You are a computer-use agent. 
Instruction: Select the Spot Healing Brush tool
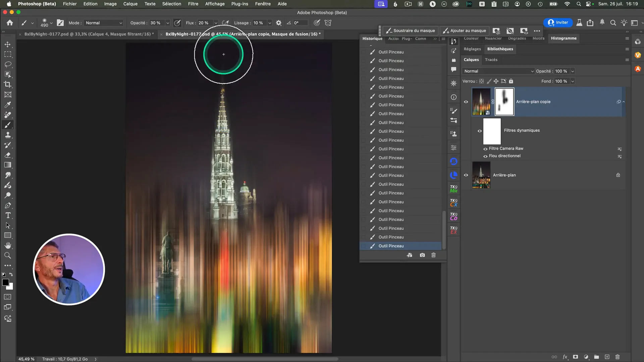tap(8, 115)
